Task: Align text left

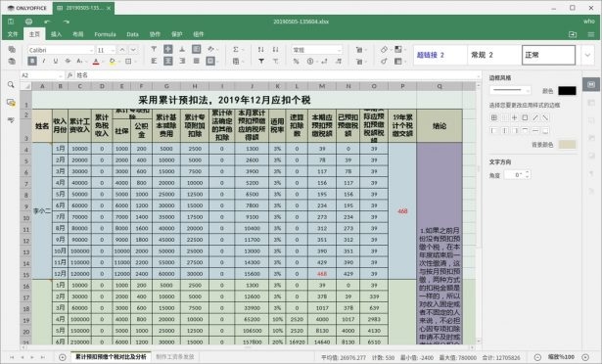Action: click(x=154, y=61)
